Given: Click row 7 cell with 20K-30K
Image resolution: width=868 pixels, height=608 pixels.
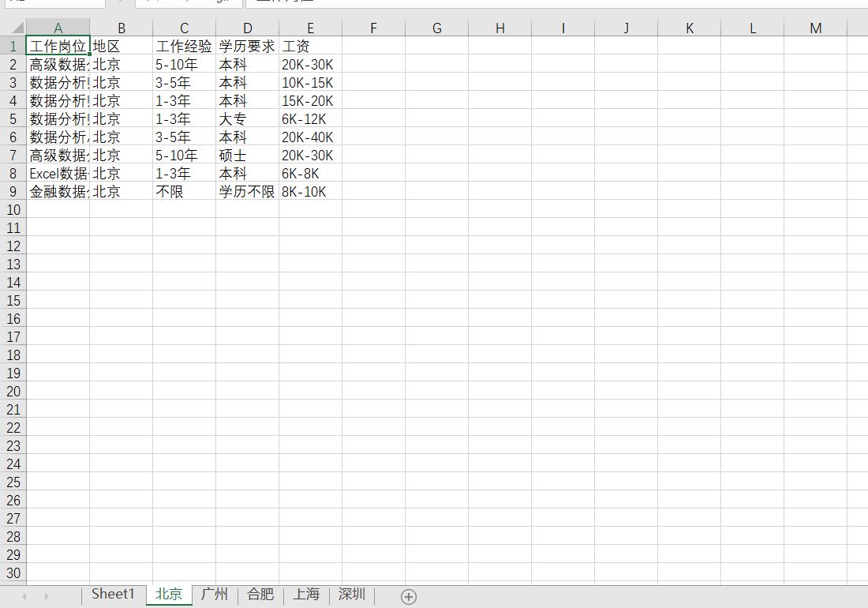Looking at the screenshot, I should pyautogui.click(x=311, y=155).
